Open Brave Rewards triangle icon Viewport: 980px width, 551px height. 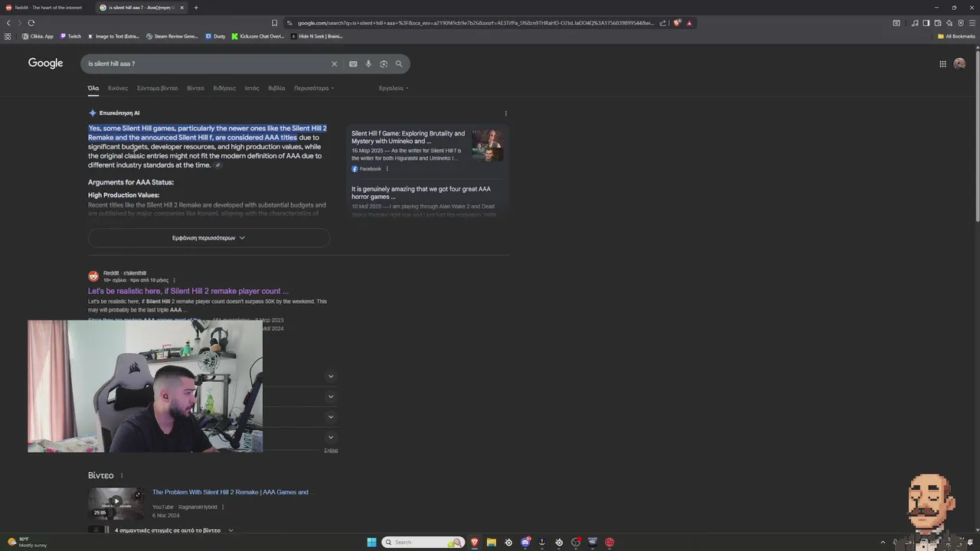coord(689,23)
